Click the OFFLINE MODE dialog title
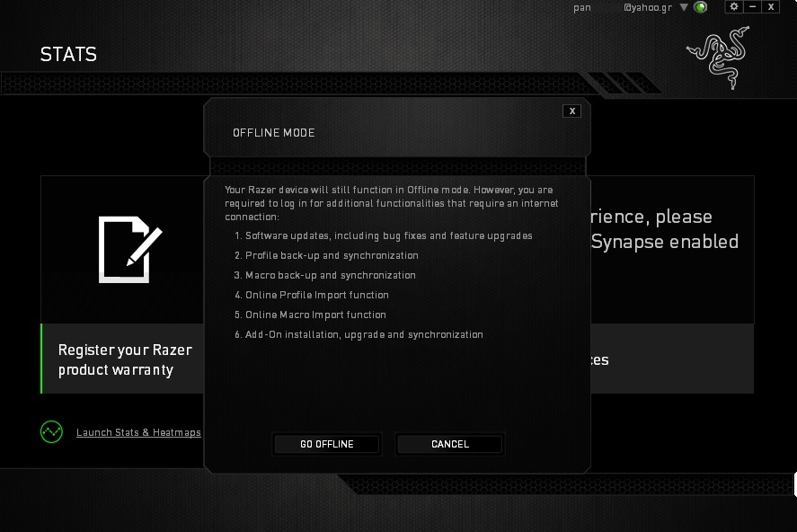 273,133
